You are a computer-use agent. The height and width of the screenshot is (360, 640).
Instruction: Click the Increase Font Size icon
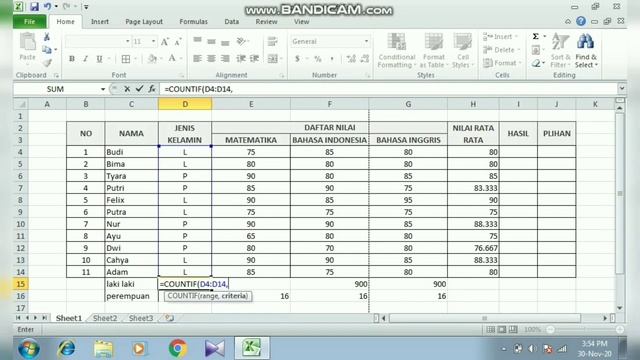pyautogui.click(x=164, y=42)
